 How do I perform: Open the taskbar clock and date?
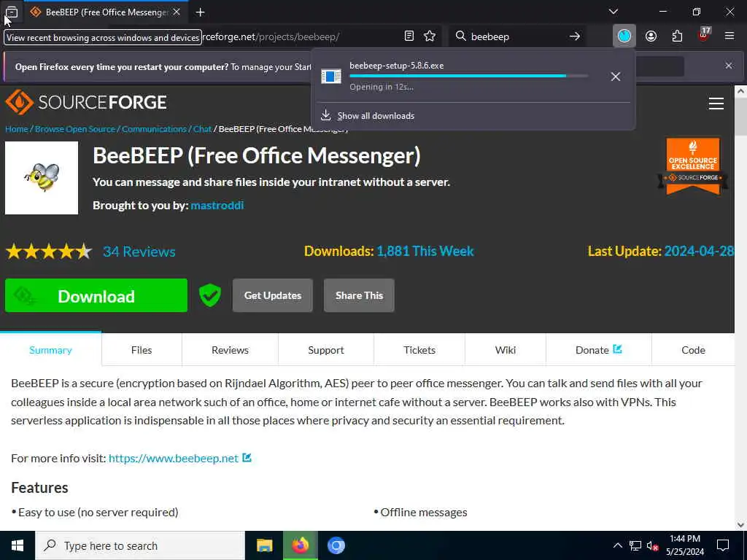[x=684, y=545]
